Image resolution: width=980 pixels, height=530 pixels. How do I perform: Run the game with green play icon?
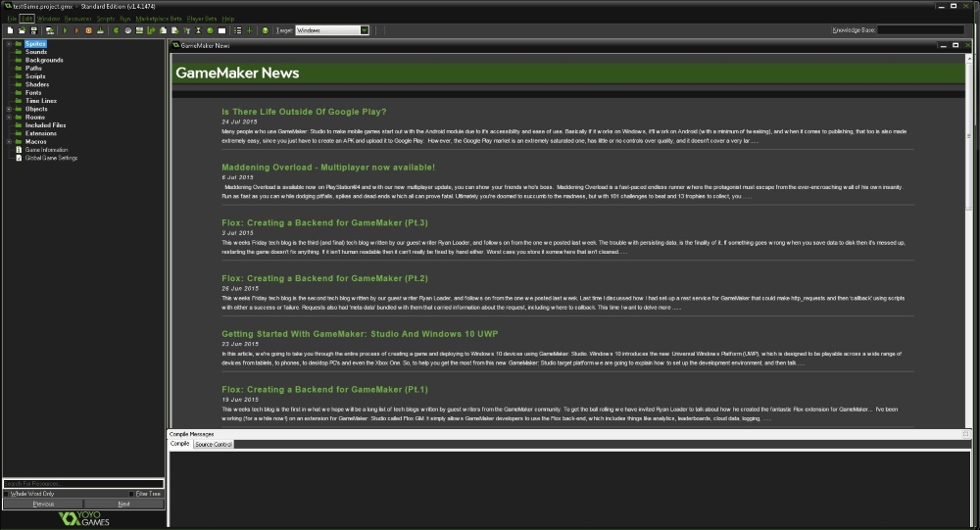point(65,30)
